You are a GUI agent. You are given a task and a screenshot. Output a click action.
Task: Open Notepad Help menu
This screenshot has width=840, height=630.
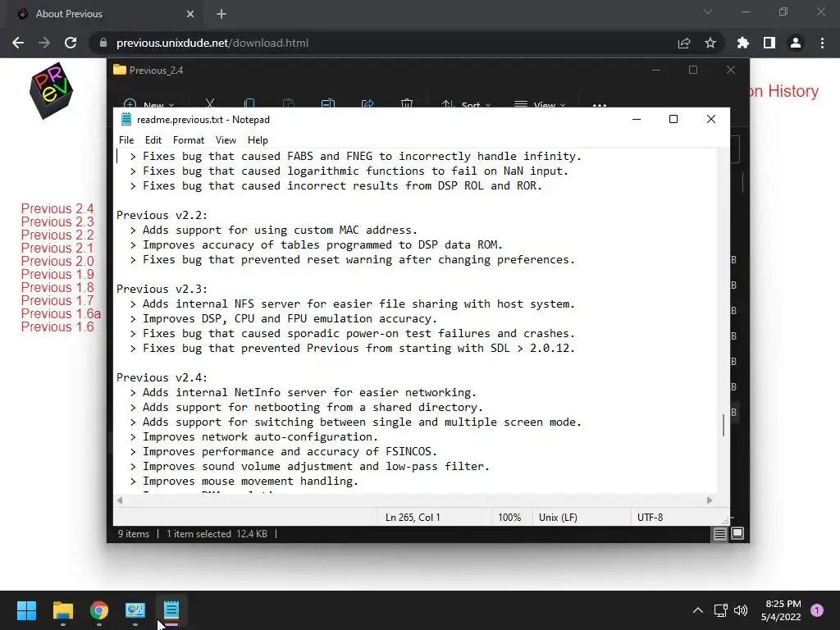(258, 139)
